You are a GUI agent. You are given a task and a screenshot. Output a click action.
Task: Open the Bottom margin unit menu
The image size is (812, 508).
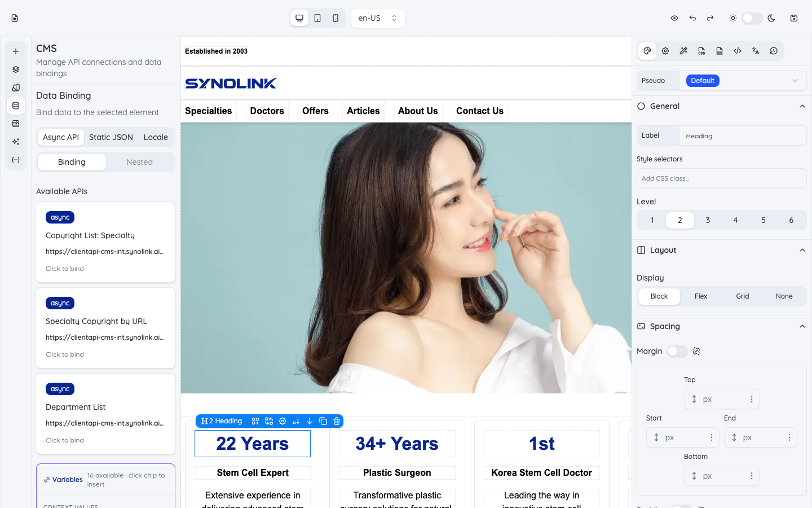(x=752, y=476)
